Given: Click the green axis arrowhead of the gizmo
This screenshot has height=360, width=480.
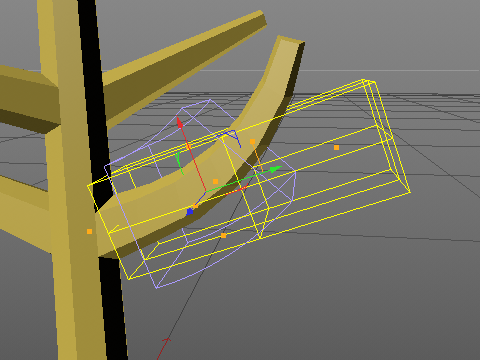Looking at the screenshot, I should [x=275, y=169].
